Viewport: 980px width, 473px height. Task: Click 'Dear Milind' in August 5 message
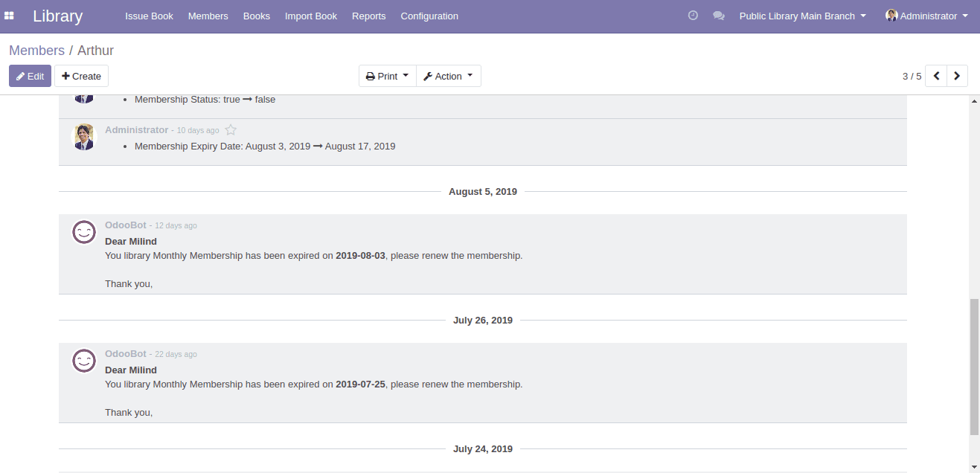[x=131, y=241]
